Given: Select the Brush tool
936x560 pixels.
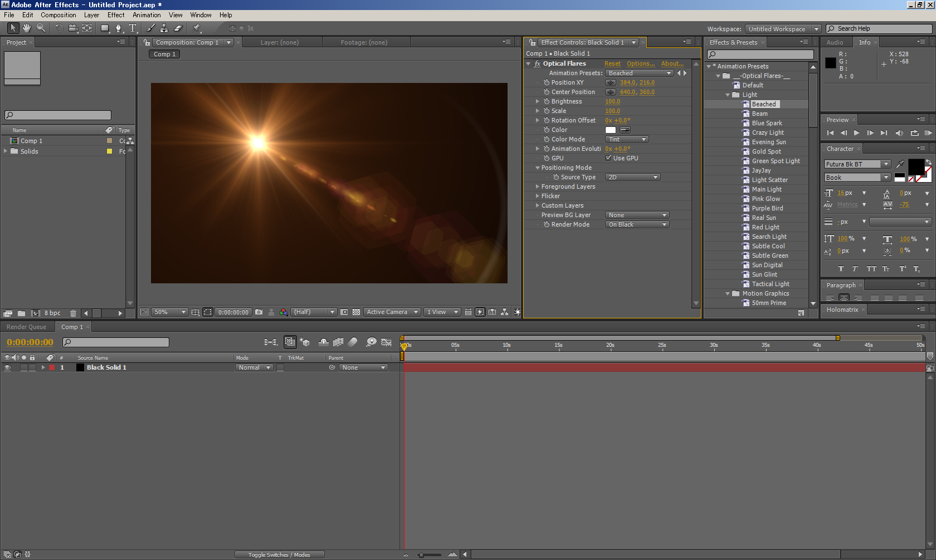Looking at the screenshot, I should coord(151,28).
